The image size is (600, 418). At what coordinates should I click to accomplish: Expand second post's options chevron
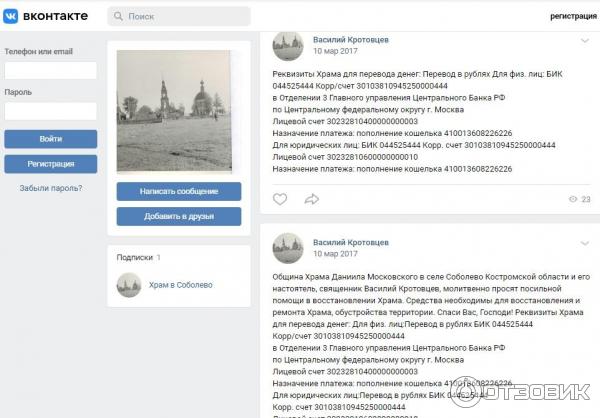tap(584, 243)
